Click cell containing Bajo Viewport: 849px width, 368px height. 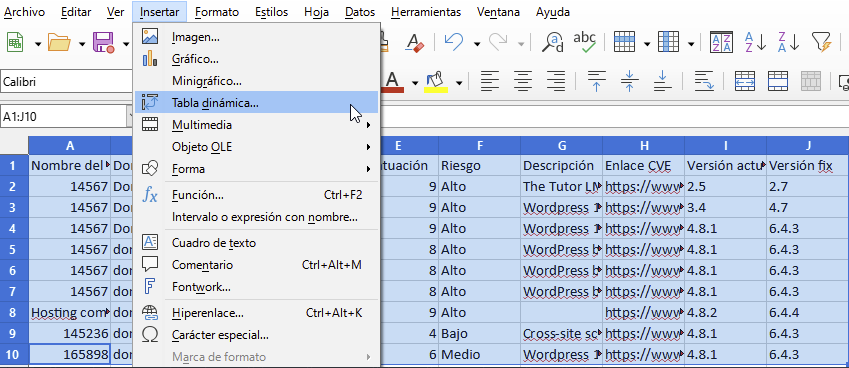(x=479, y=333)
